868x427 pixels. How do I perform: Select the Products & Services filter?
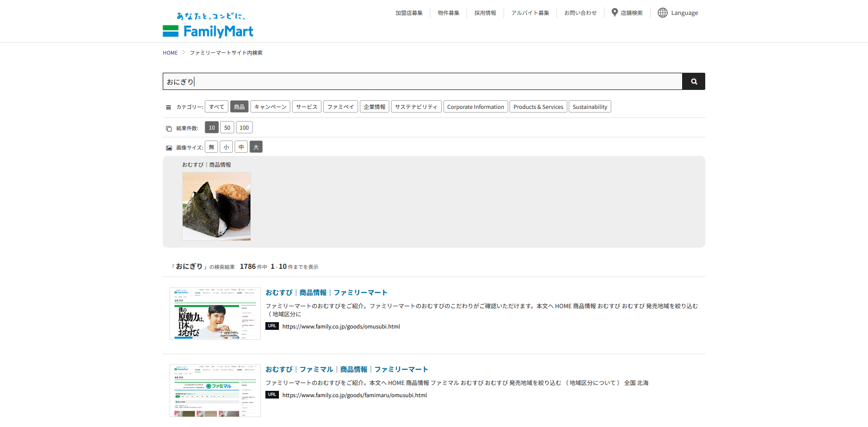pos(538,107)
